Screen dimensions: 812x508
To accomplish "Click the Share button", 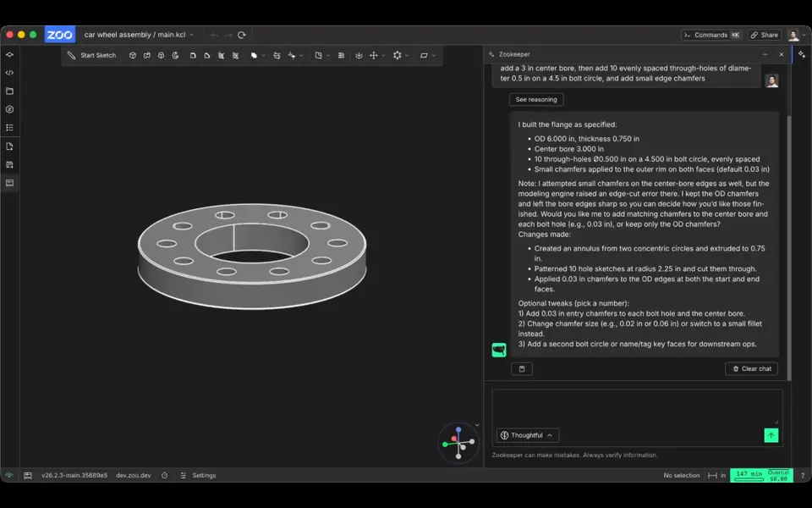I will 765,35.
